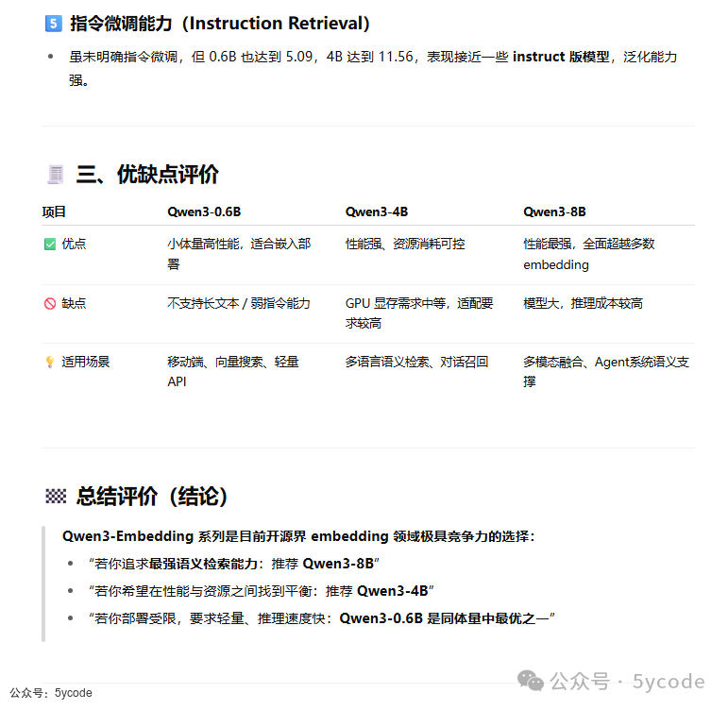The height and width of the screenshot is (710, 728).
Task: Click cell 多语言语义检索、对话召回
Action: tap(416, 362)
